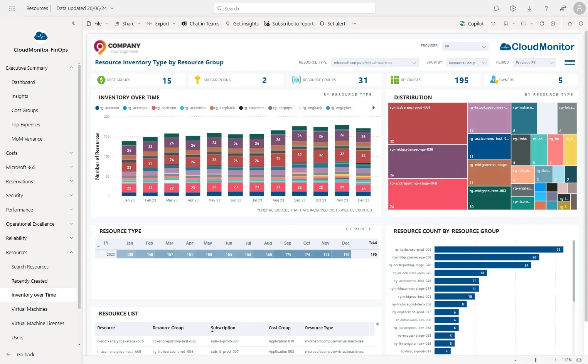Click Set alert
Screen dimensions: 588x364
coord(333,23)
